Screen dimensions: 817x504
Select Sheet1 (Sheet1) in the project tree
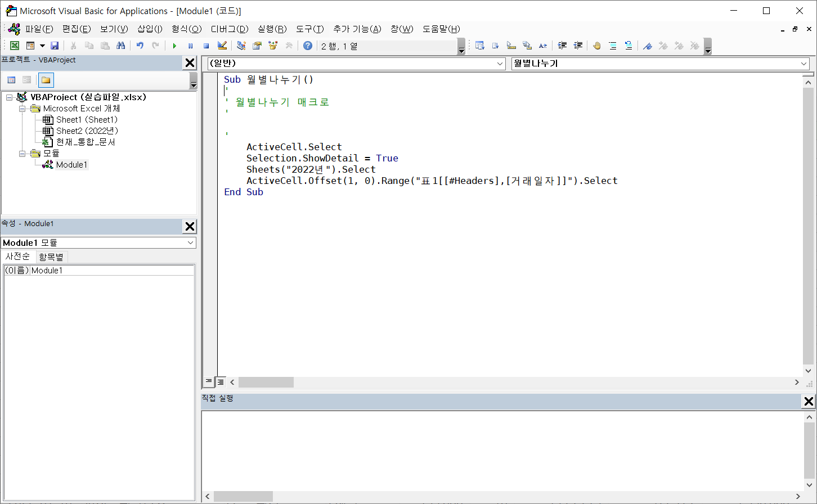[87, 119]
